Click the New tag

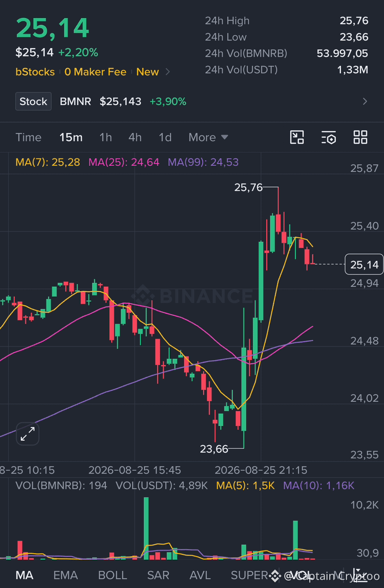click(147, 72)
